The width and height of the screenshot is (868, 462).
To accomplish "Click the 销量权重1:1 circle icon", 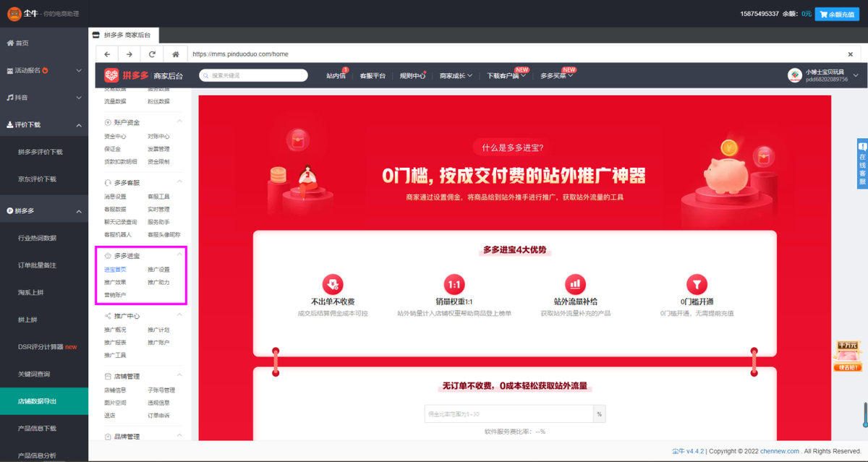I will click(x=454, y=283).
